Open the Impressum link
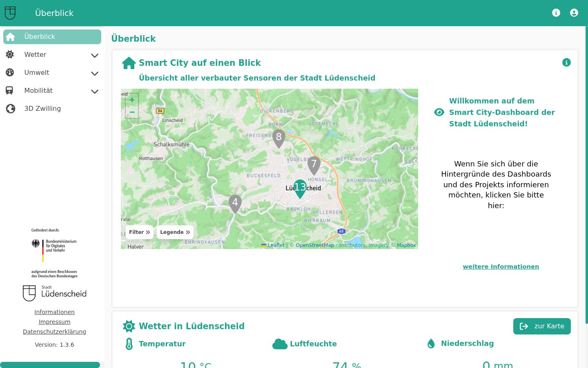This screenshot has height=368, width=588. click(54, 322)
